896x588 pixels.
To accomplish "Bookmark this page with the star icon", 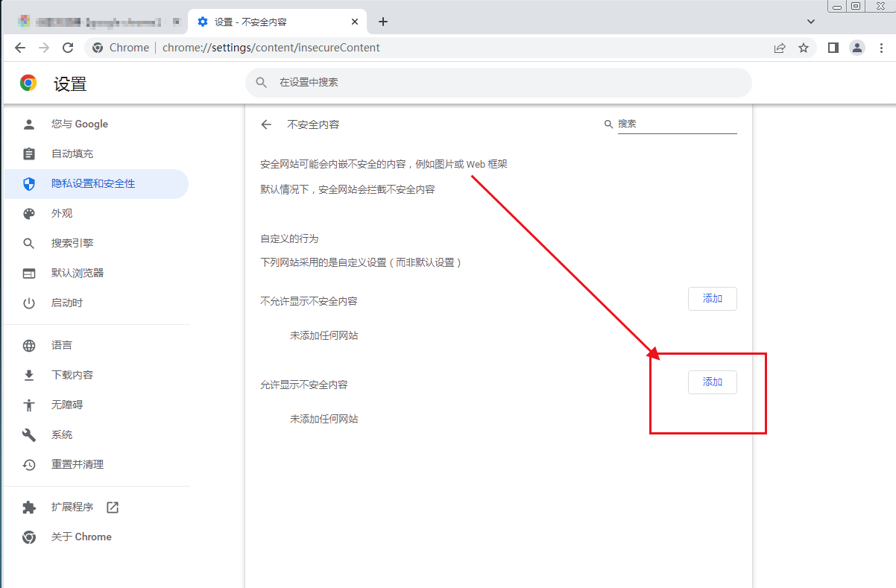I will tap(804, 48).
